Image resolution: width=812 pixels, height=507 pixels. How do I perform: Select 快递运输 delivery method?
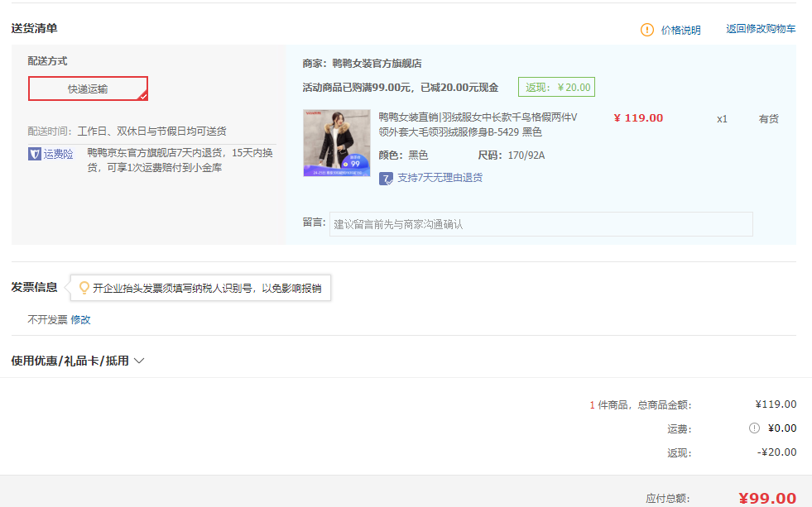click(88, 88)
